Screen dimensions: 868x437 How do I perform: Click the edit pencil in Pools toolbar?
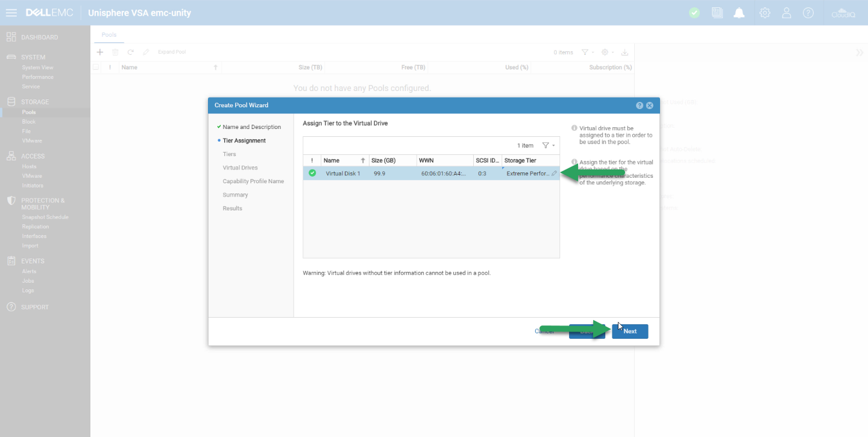pyautogui.click(x=146, y=52)
